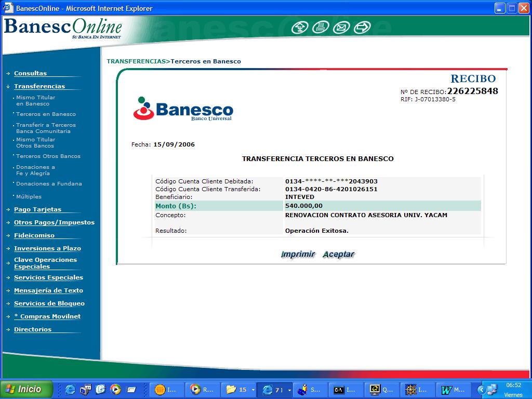Open the grouped folder windows taskbar button
Viewport: 532px width, 399px height.
[239, 390]
